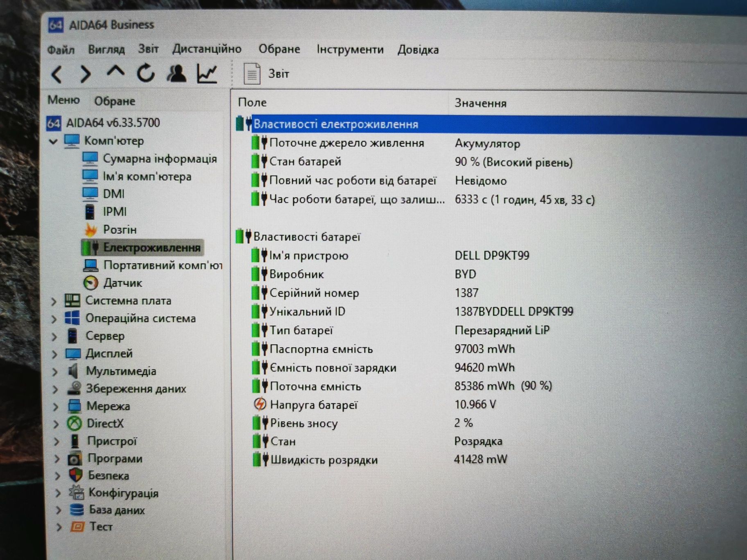
Task: Open the graph chart toolbar icon
Action: point(207,74)
